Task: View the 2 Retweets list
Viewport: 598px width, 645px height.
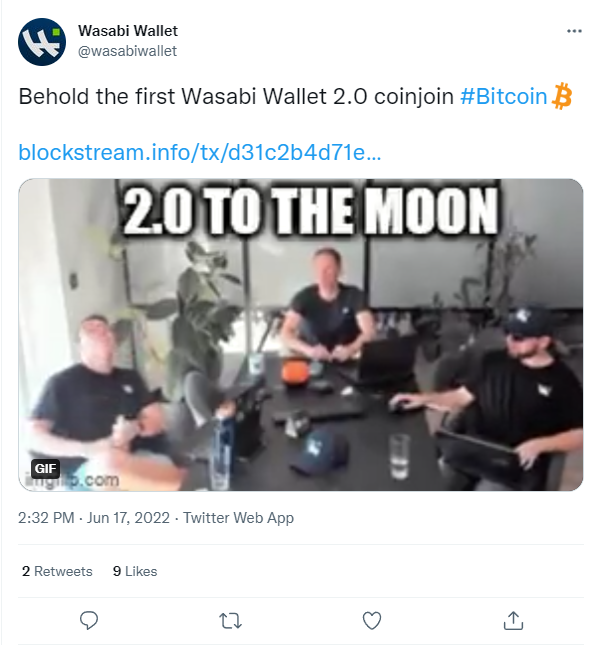Action: point(57,571)
